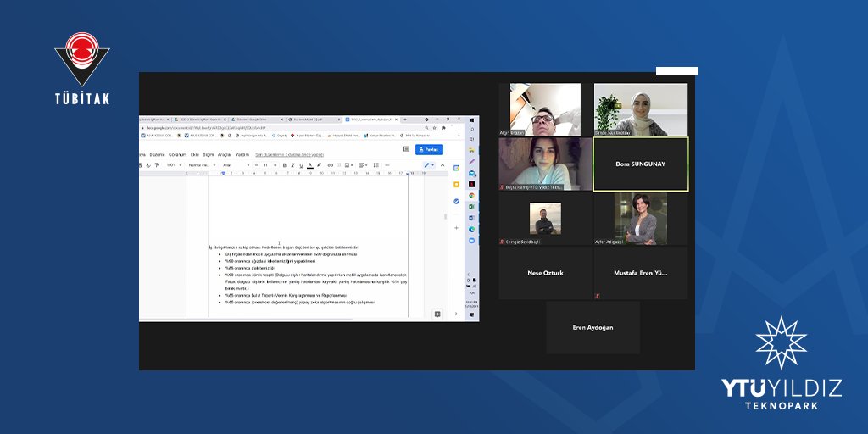This screenshot has width=868, height=434.
Task: Open the zoom level 100% dropdown
Action: (x=174, y=165)
